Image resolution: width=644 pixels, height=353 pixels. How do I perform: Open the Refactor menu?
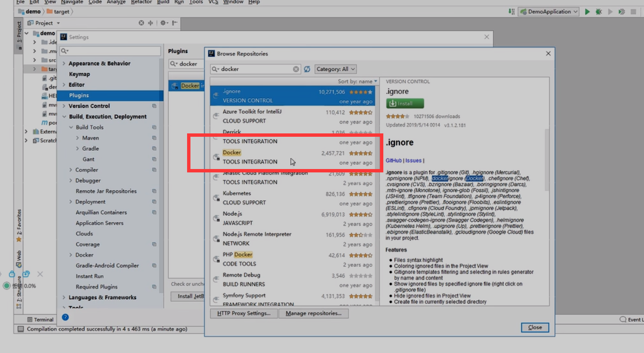pos(141,2)
